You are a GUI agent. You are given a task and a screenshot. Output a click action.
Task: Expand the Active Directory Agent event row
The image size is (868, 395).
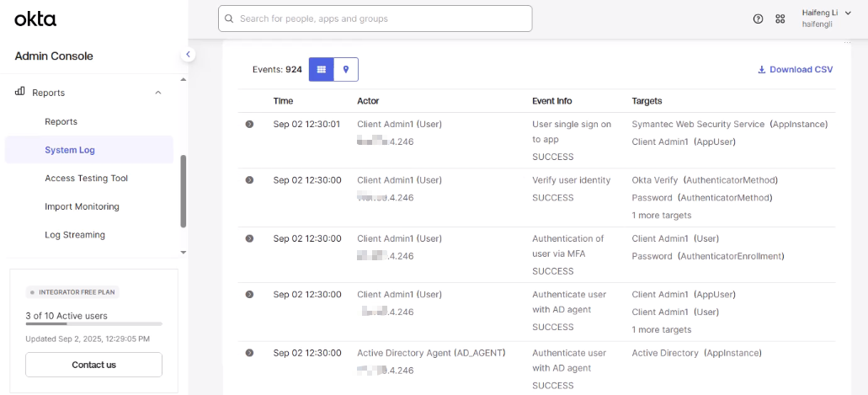(x=250, y=353)
